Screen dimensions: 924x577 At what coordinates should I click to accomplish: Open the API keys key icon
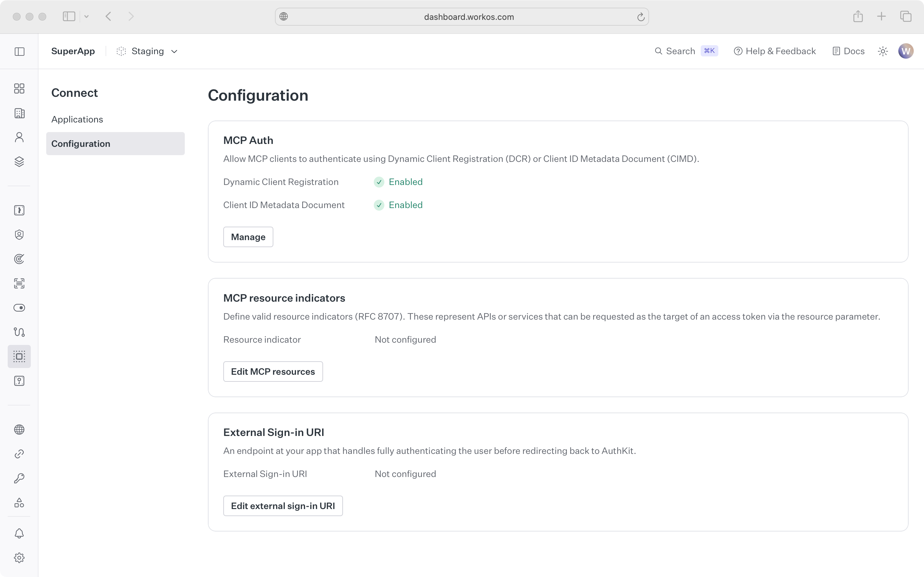[19, 478]
